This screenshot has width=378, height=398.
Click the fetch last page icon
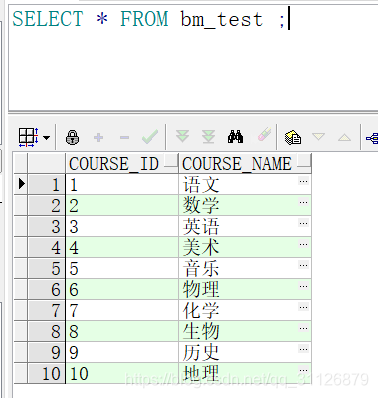pyautogui.click(x=208, y=137)
